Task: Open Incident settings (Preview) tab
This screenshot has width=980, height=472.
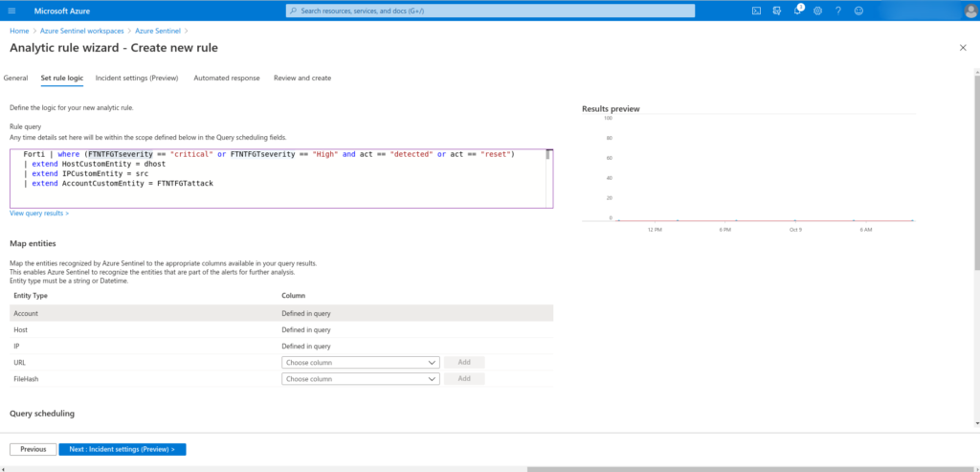Action: (137, 79)
